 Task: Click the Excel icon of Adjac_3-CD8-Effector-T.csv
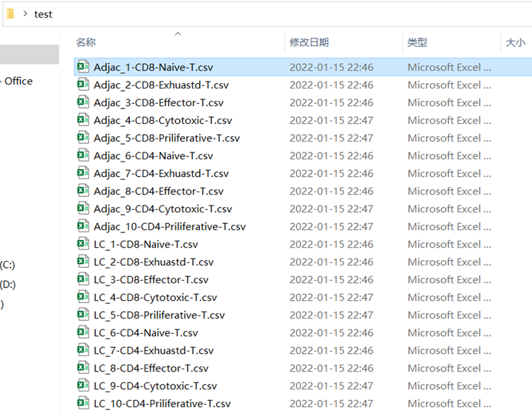[x=83, y=102]
